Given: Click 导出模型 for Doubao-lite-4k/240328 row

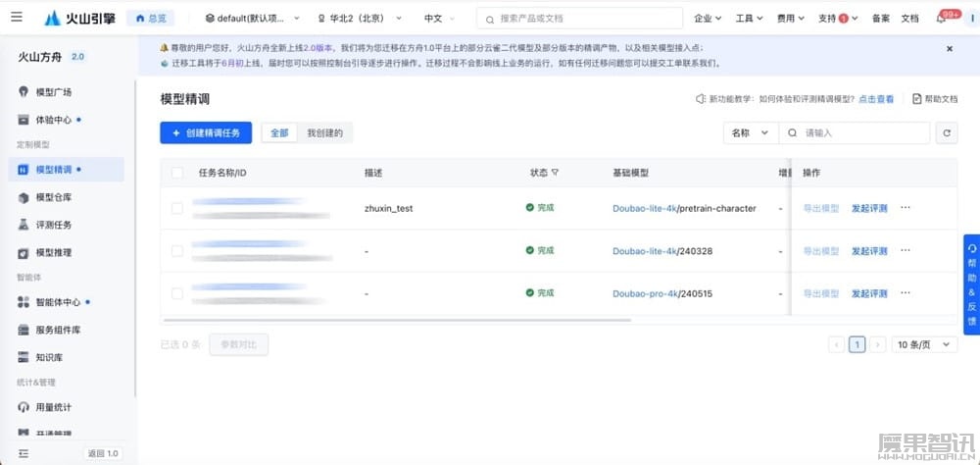Looking at the screenshot, I should click(x=820, y=251).
